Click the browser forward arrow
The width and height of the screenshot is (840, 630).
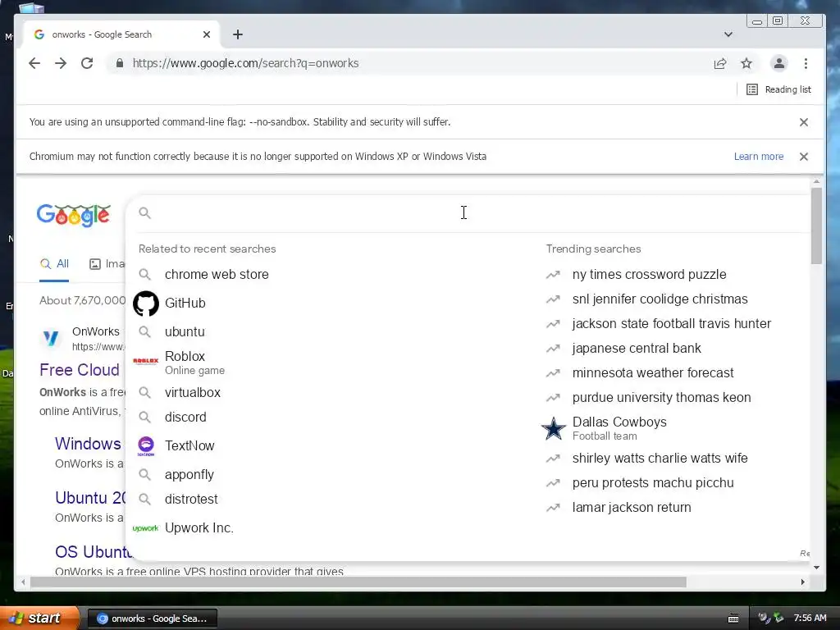point(61,63)
